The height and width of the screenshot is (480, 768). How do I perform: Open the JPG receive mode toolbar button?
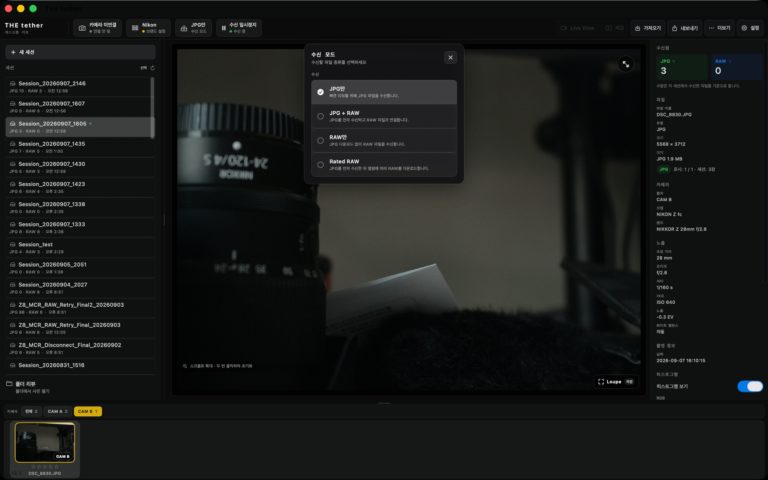(193, 28)
